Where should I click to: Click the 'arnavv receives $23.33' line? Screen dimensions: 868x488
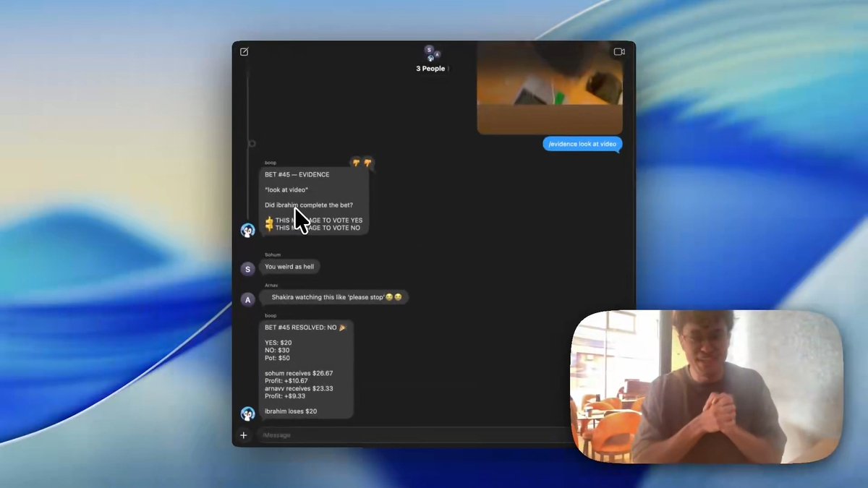(299, 388)
